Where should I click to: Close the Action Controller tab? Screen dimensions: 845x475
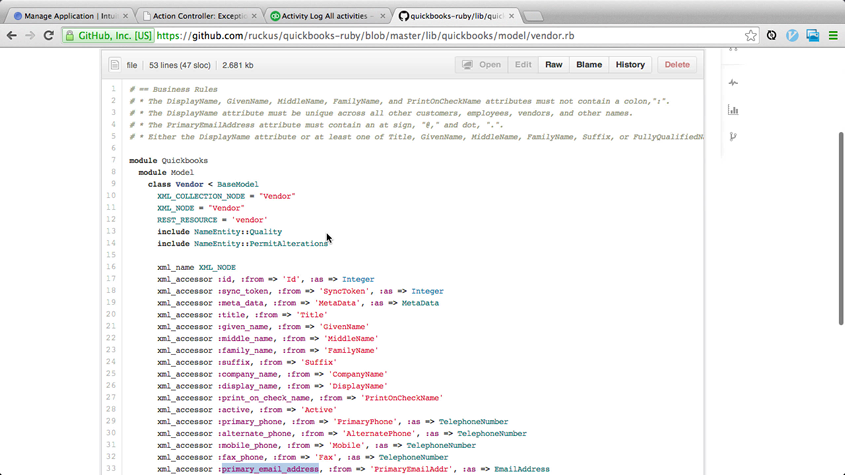coord(254,16)
